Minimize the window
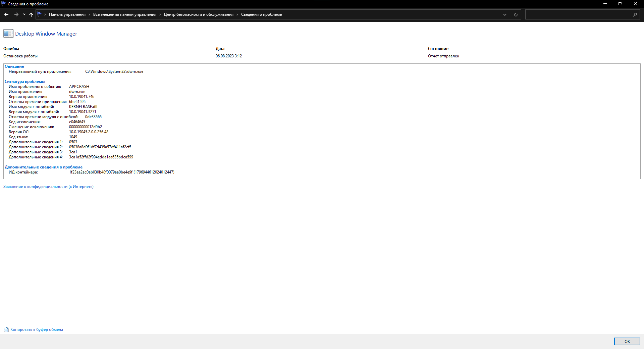This screenshot has height=349, width=644. point(605,4)
